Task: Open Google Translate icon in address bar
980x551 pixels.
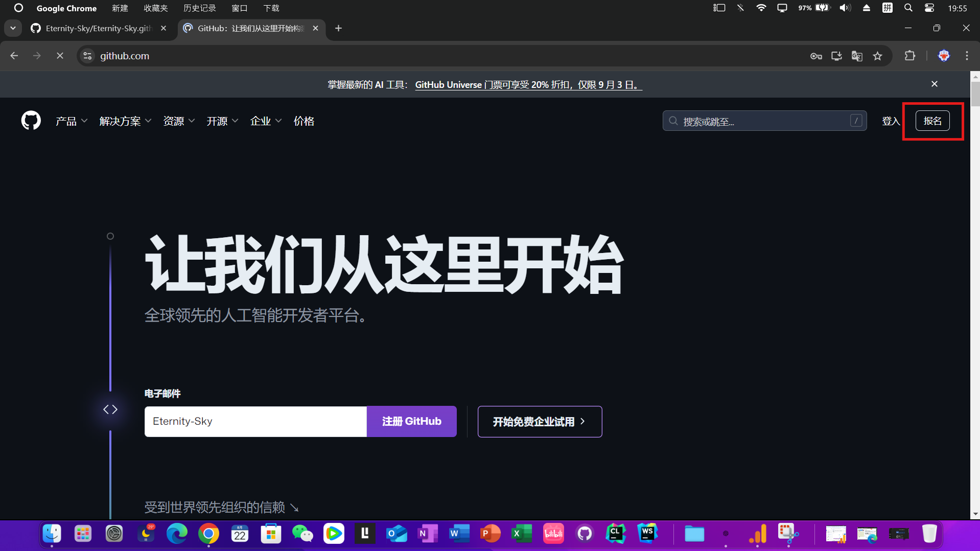Action: pos(857,56)
